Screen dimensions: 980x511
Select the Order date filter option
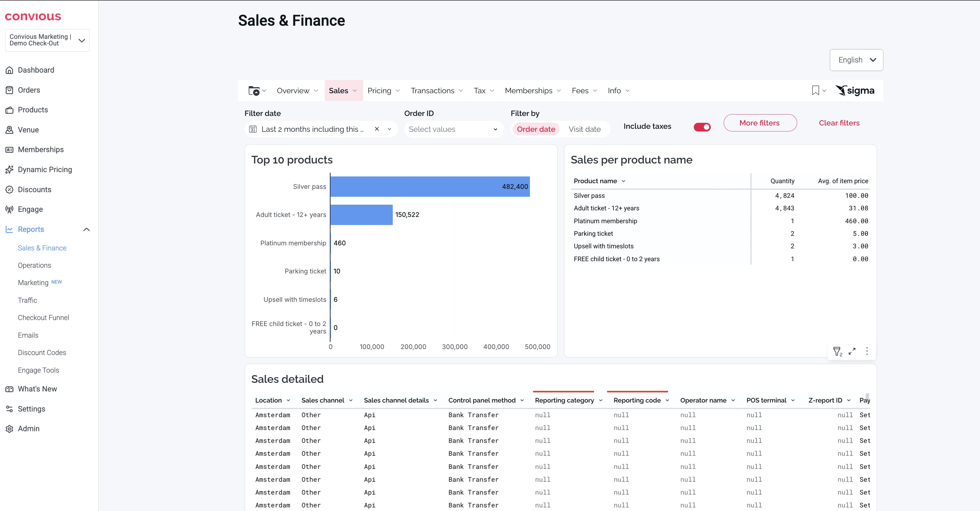pos(536,129)
